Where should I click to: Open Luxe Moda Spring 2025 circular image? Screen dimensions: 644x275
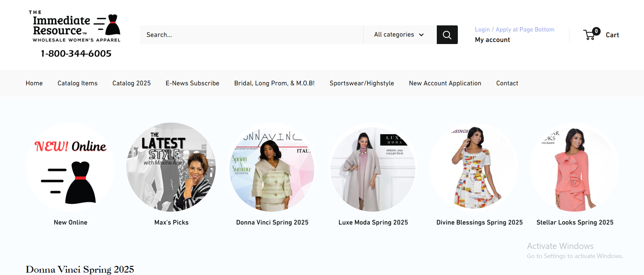[x=373, y=167]
